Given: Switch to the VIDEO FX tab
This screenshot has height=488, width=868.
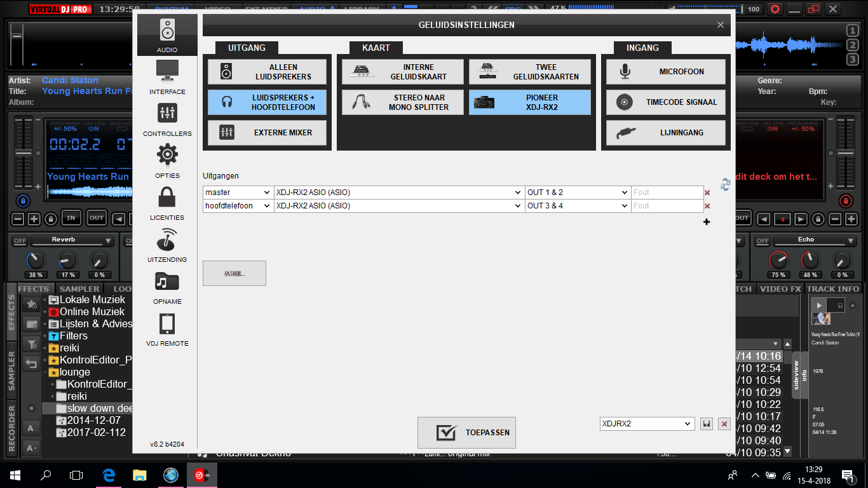Looking at the screenshot, I should click(x=779, y=288).
